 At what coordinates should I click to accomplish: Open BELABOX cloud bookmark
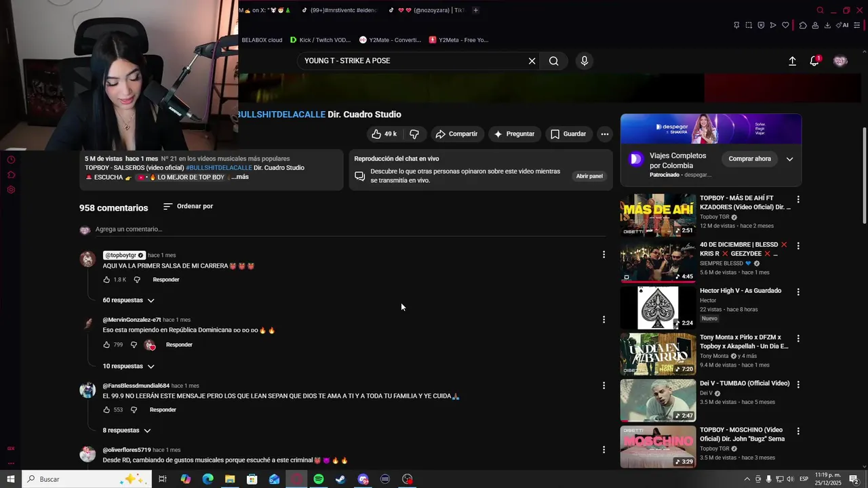pyautogui.click(x=261, y=40)
